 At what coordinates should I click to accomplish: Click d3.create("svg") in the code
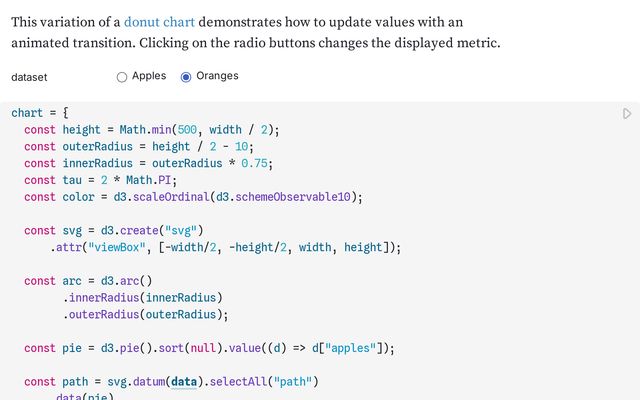(148, 231)
